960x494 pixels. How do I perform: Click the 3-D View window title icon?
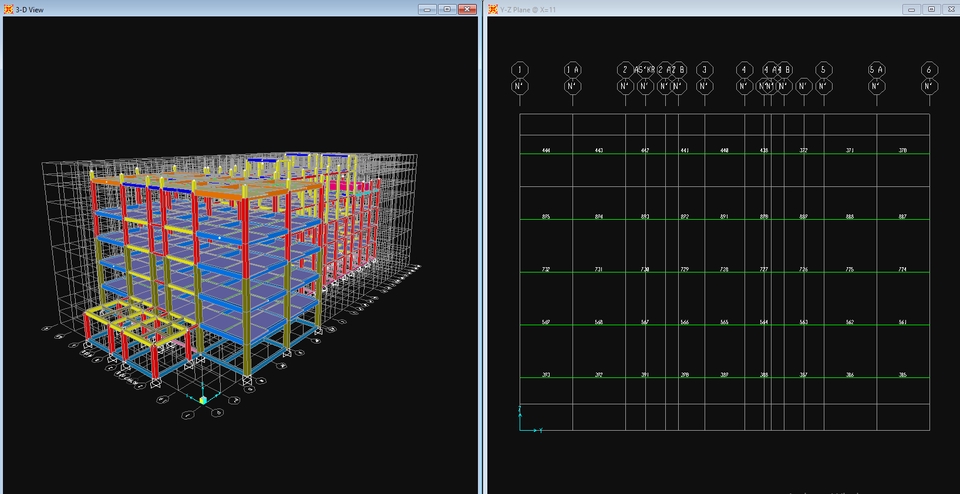[x=9, y=9]
